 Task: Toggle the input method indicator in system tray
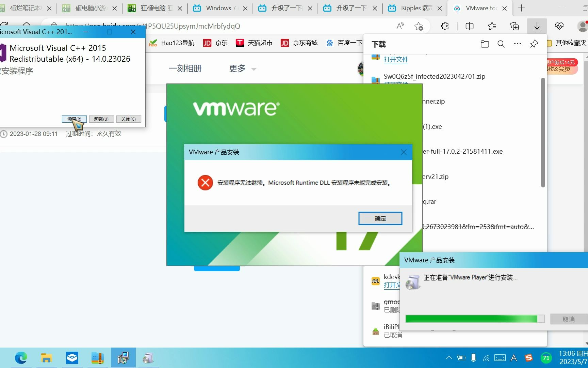(514, 358)
